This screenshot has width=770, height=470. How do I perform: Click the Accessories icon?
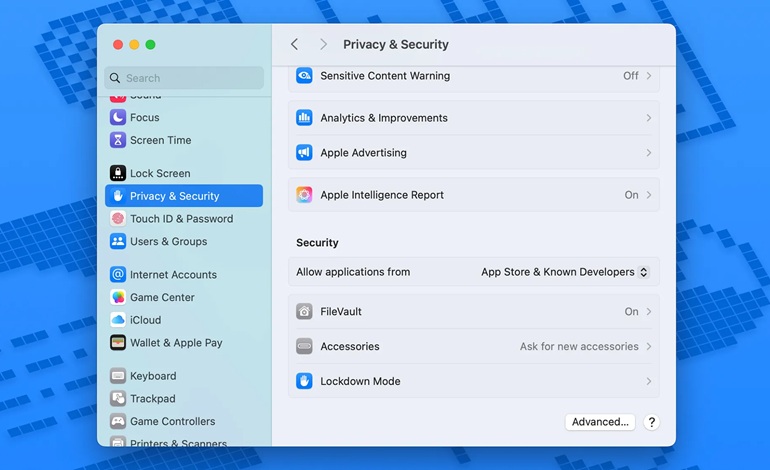pyautogui.click(x=304, y=346)
